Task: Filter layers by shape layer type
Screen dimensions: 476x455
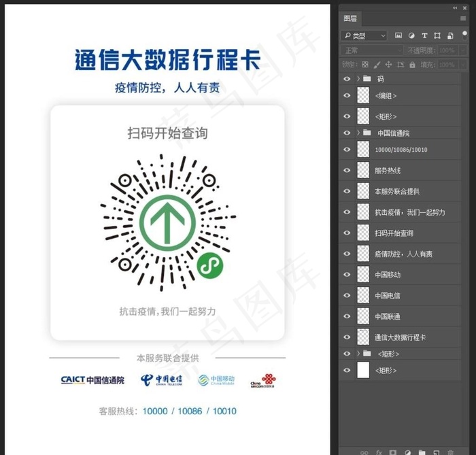Action: coord(437,36)
